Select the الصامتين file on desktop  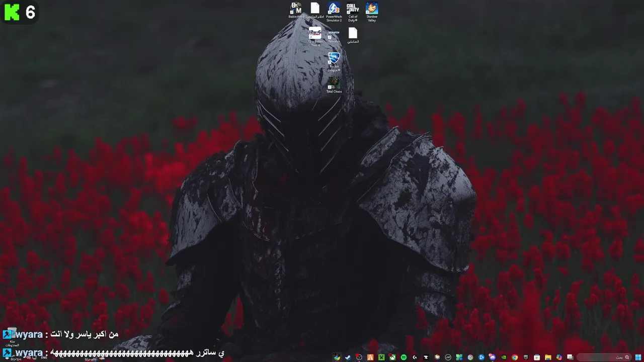[x=353, y=36]
